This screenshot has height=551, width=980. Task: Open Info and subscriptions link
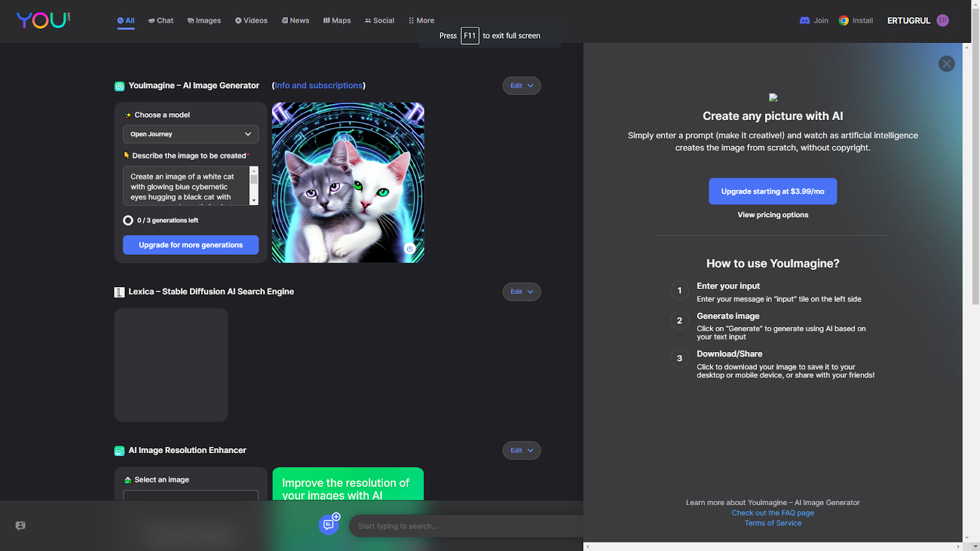318,86
